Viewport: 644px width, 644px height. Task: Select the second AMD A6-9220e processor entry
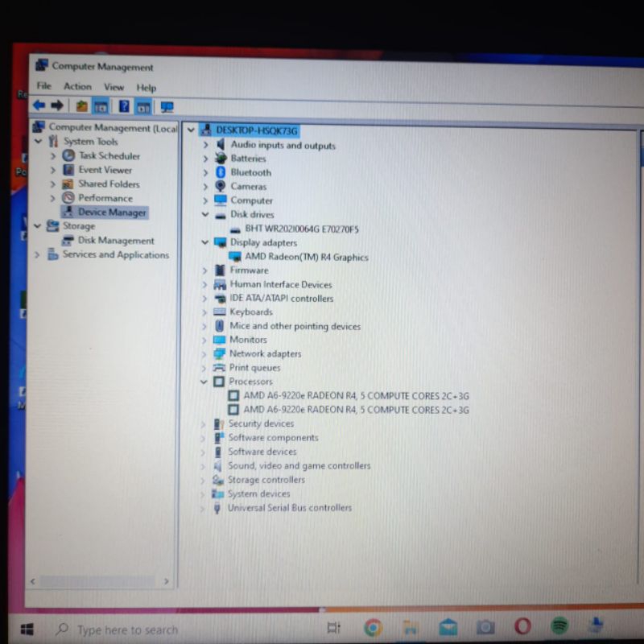point(356,410)
